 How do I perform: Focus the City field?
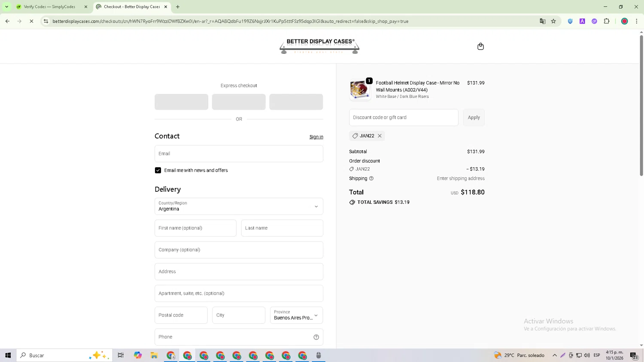click(x=239, y=315)
